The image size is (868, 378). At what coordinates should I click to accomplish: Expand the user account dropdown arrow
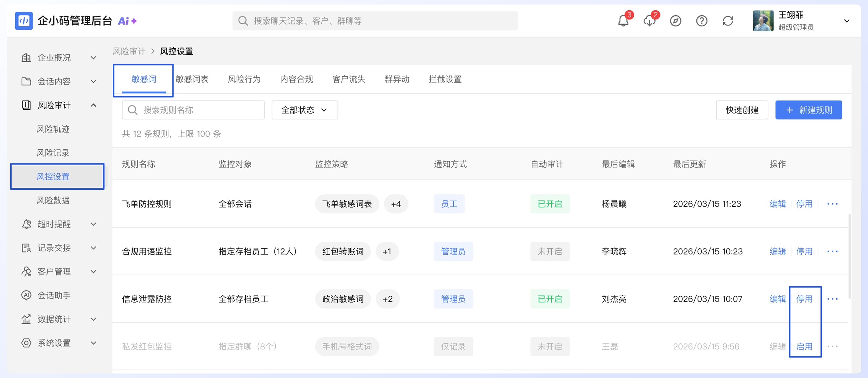coord(847,21)
